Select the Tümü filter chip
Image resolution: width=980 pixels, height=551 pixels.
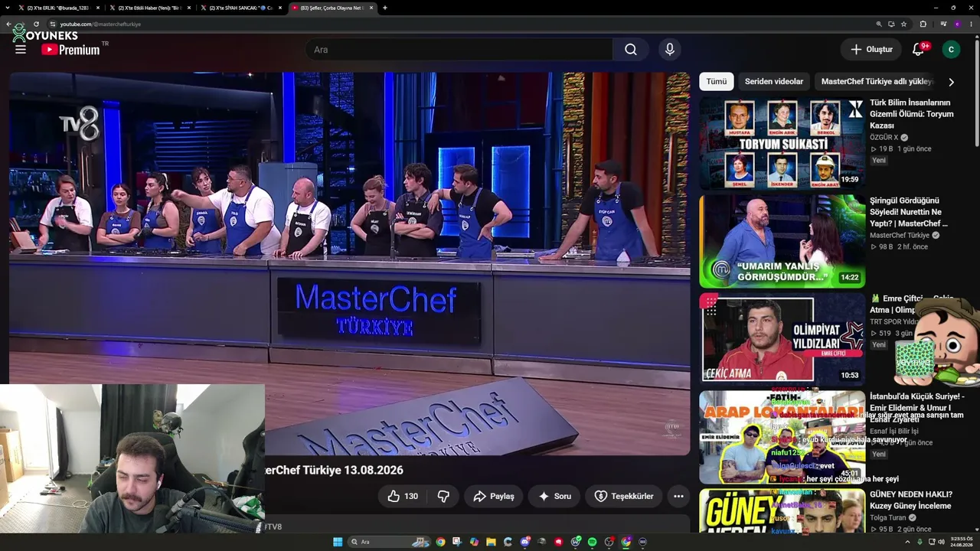coord(717,82)
